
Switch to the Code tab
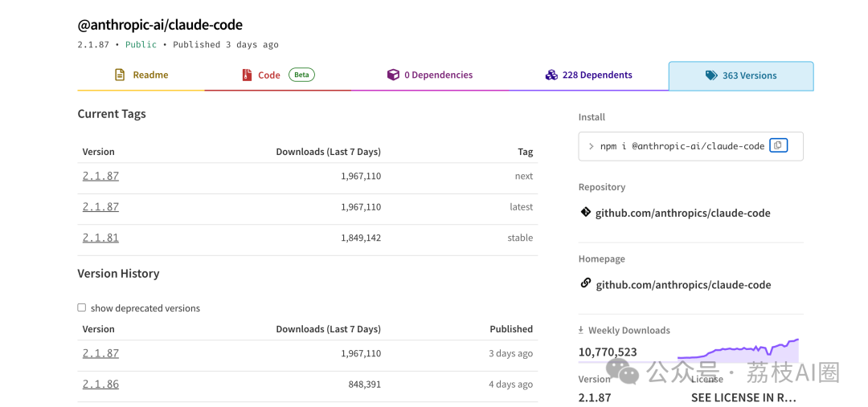click(x=278, y=75)
